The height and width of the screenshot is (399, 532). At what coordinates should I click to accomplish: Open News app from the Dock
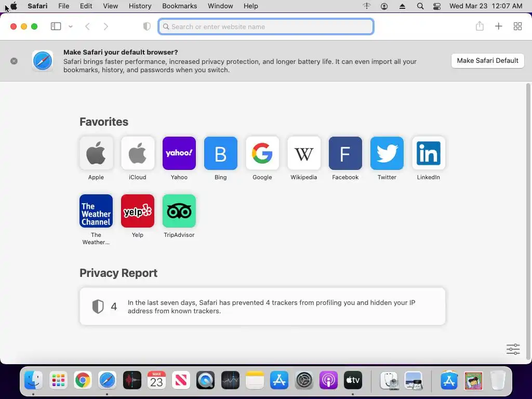(x=181, y=380)
